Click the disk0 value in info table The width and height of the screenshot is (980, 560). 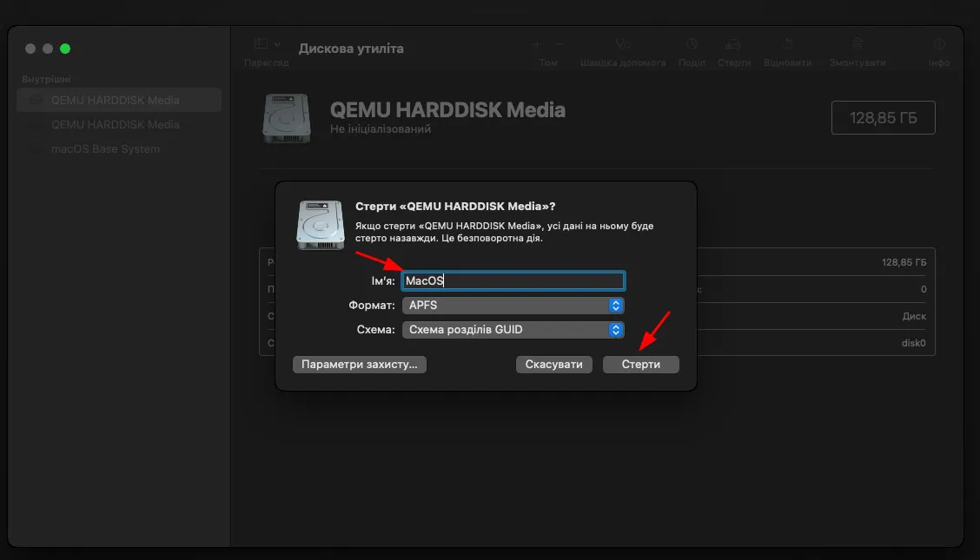pyautogui.click(x=914, y=343)
